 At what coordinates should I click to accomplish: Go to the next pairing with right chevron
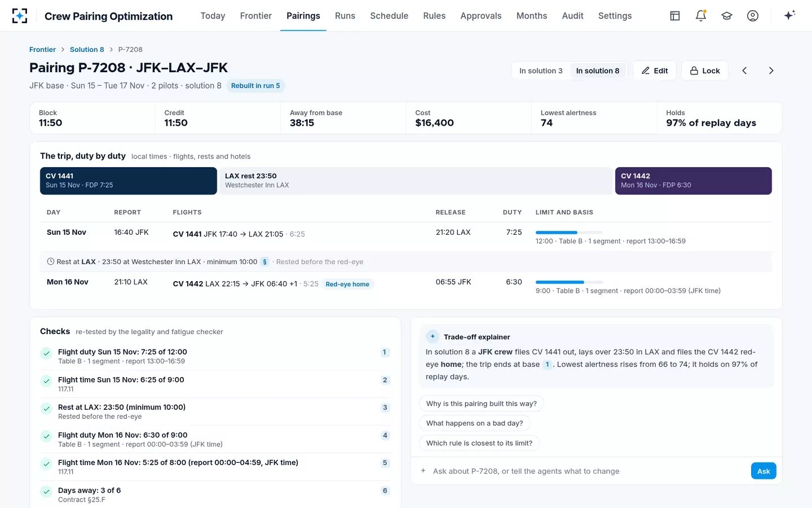click(x=771, y=71)
